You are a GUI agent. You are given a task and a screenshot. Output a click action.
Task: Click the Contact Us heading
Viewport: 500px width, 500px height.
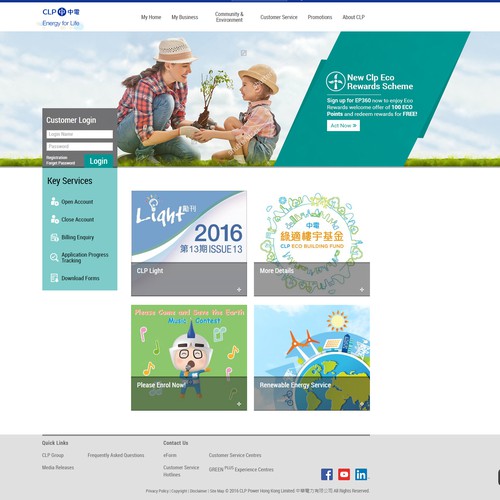176,443
